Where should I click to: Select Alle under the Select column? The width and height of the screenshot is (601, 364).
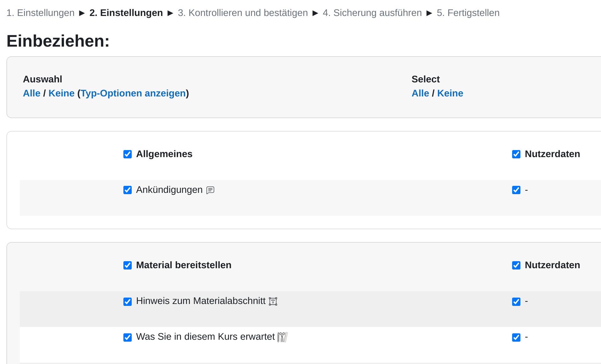tap(420, 93)
